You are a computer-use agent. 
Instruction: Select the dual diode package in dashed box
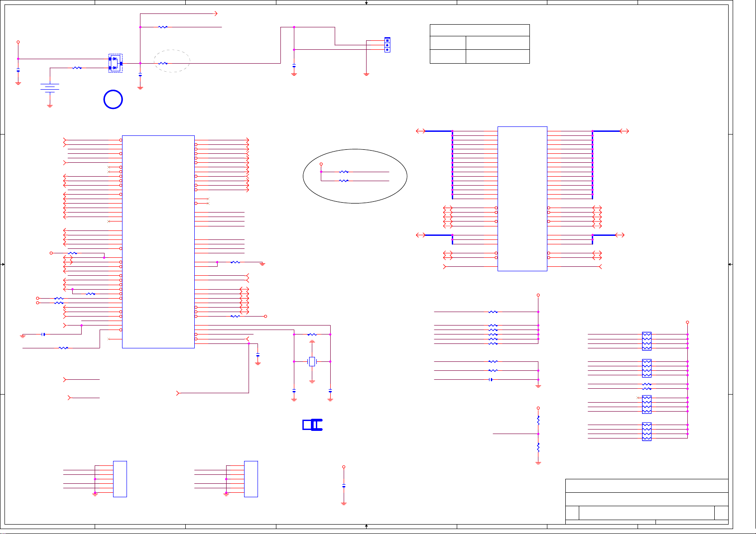point(115,63)
